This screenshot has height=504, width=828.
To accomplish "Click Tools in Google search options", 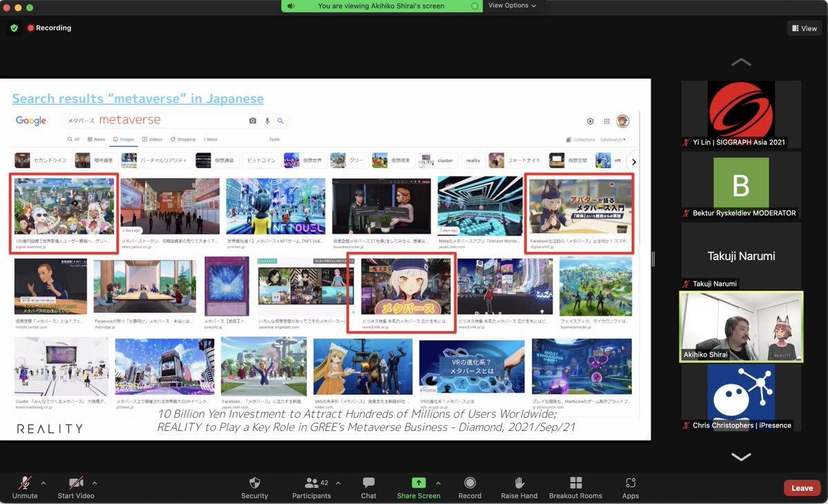I will [275, 139].
